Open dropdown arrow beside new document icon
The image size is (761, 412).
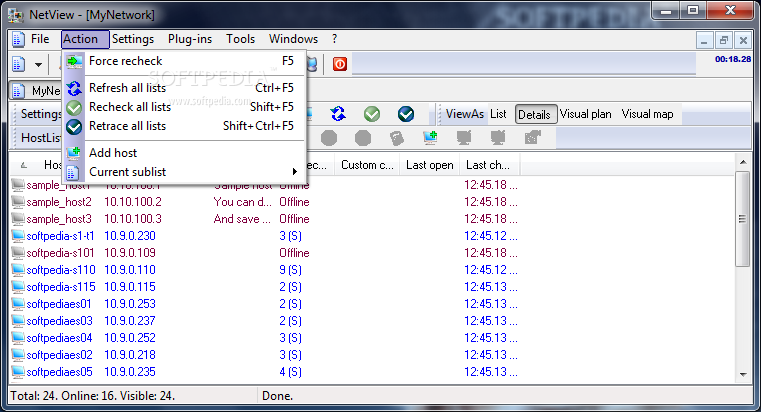[x=38, y=65]
